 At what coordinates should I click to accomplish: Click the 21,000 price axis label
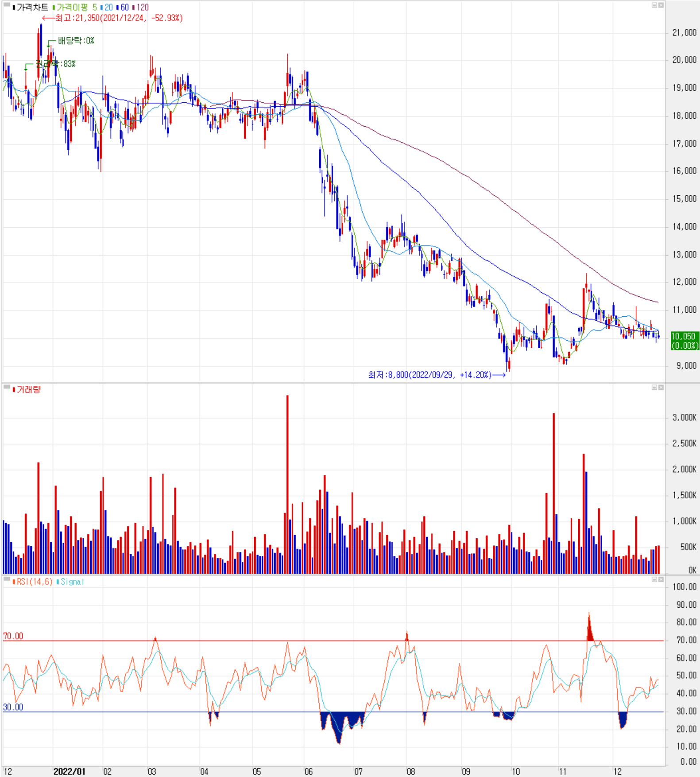tap(684, 32)
